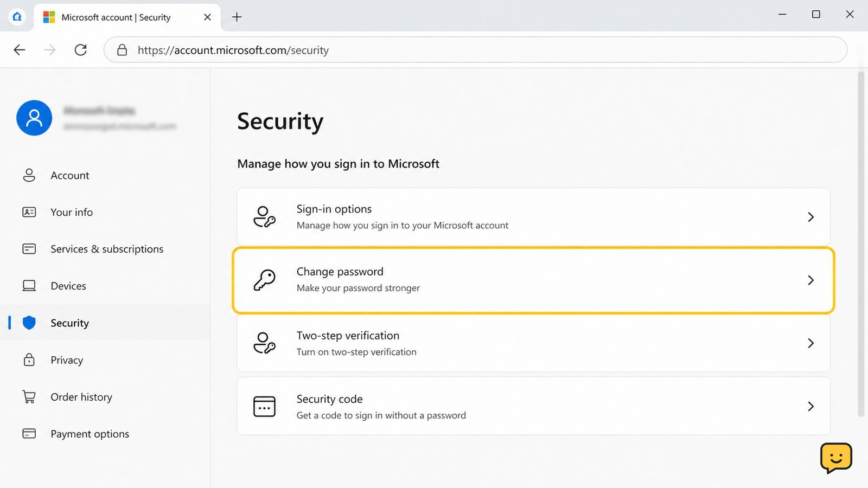
Task: Click the Change password key icon
Action: (x=265, y=280)
